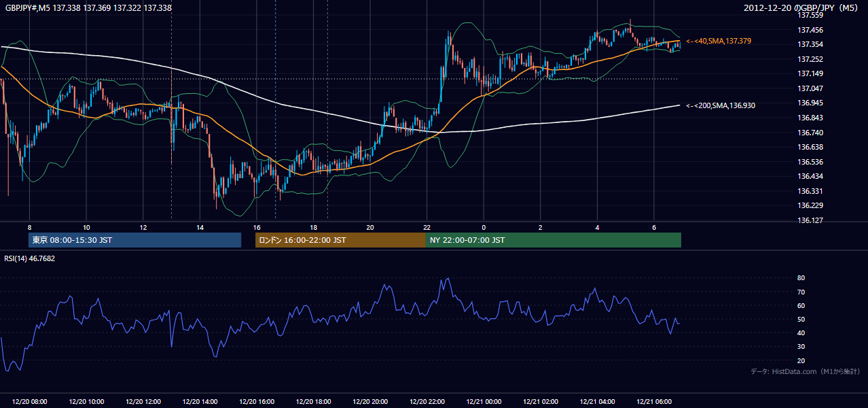Click the 137.456 price axis label

tap(810, 30)
